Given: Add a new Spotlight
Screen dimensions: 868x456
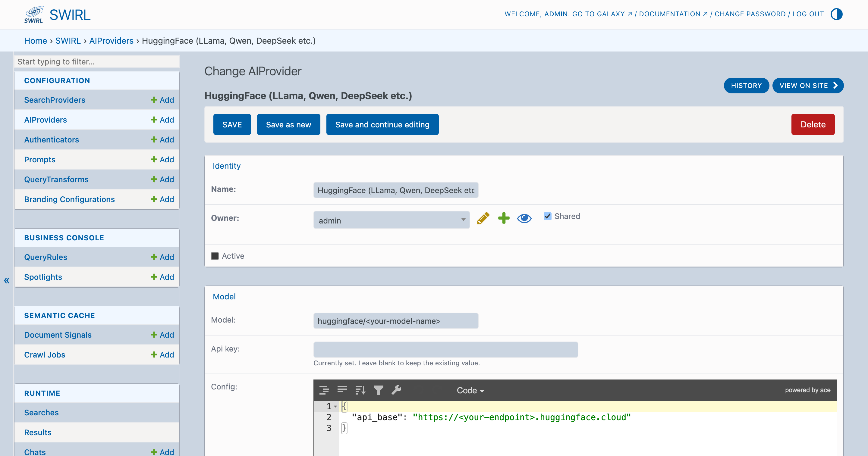Looking at the screenshot, I should coord(162,277).
